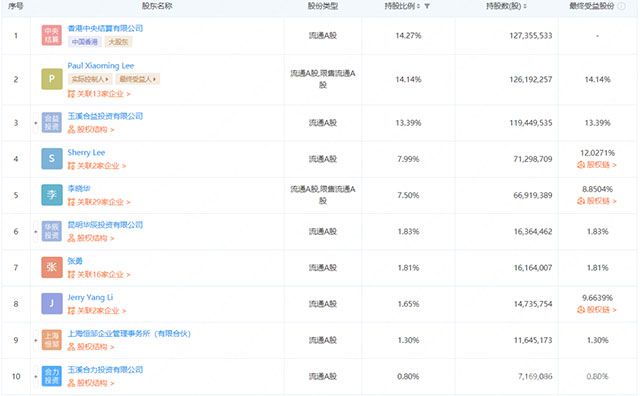
Task: Click the 大股东 tag in row 1
Action: [118, 42]
